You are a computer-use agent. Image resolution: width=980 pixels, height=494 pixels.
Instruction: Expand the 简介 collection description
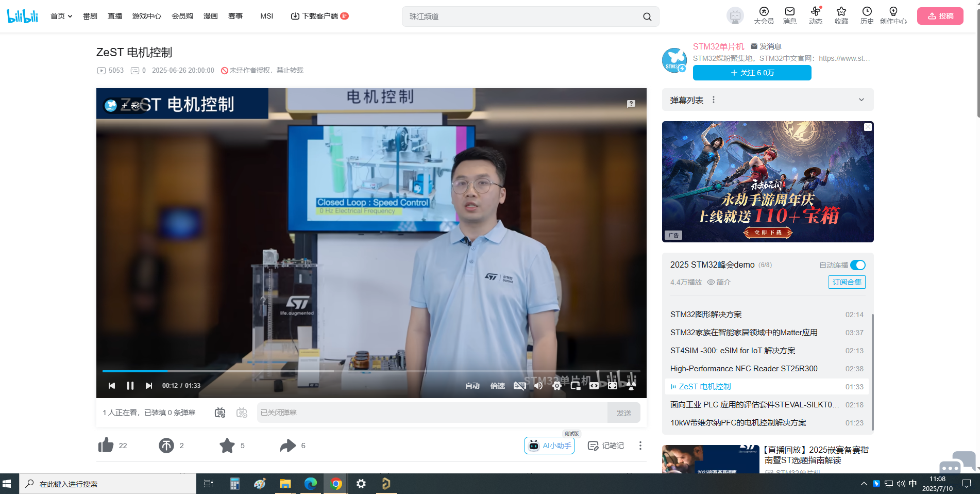click(x=719, y=282)
